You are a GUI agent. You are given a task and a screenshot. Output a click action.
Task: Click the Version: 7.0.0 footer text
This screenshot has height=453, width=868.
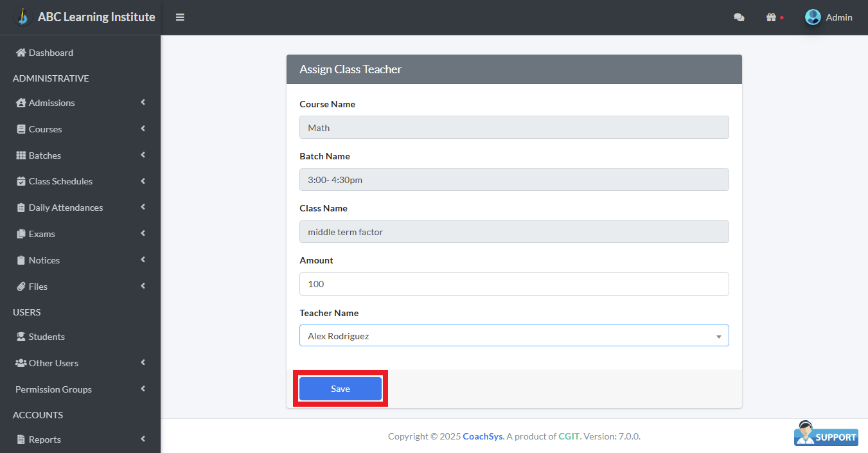612,436
